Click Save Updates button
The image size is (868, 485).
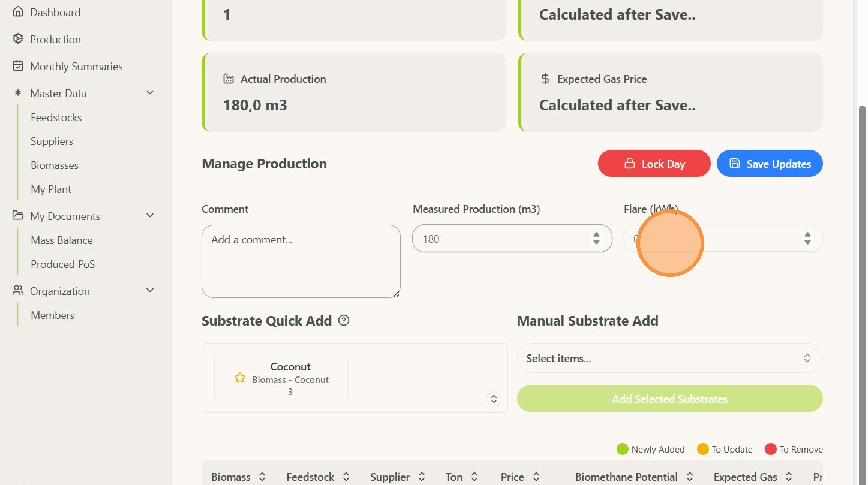pyautogui.click(x=770, y=164)
